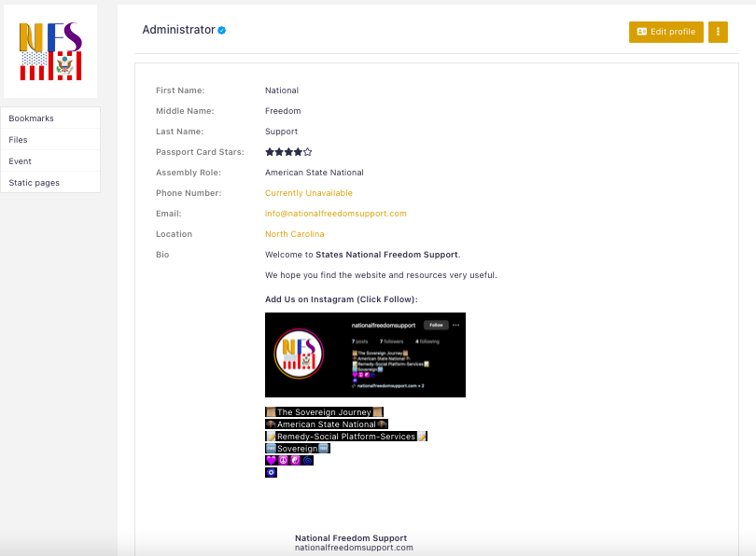Viewport: 756px width, 556px height.
Task: Open the Event sidebar item
Action: click(50, 160)
